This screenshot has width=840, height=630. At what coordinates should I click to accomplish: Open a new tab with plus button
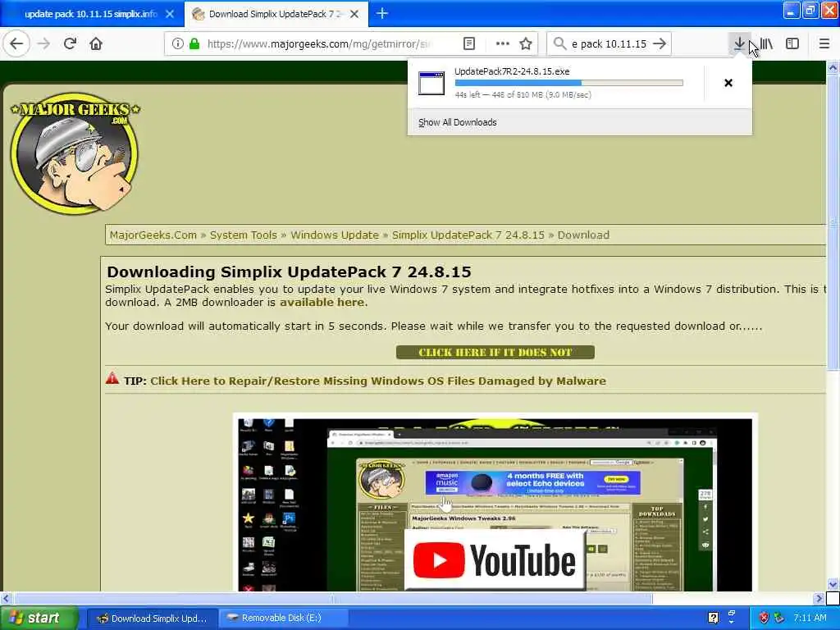[x=382, y=13]
